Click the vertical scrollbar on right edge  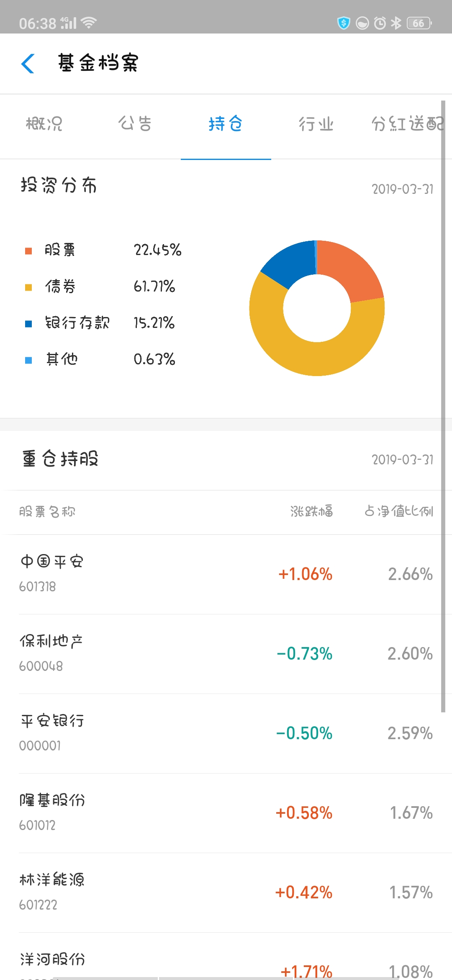443,406
